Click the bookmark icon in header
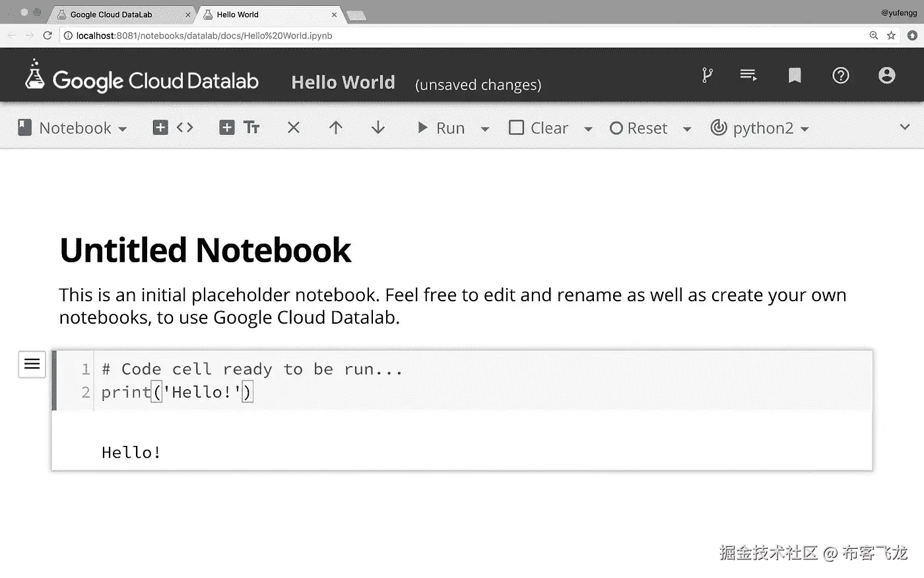This screenshot has width=924, height=578. [x=795, y=75]
